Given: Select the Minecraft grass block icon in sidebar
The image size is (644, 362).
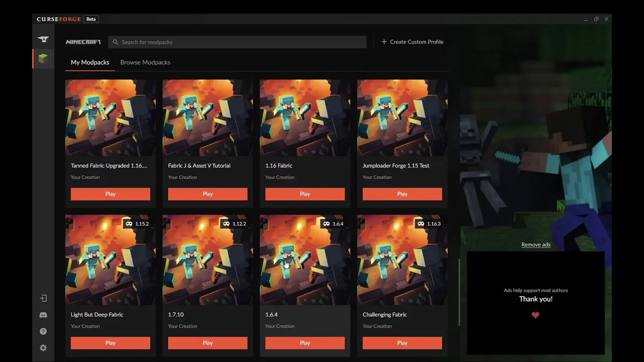Looking at the screenshot, I should point(43,59).
